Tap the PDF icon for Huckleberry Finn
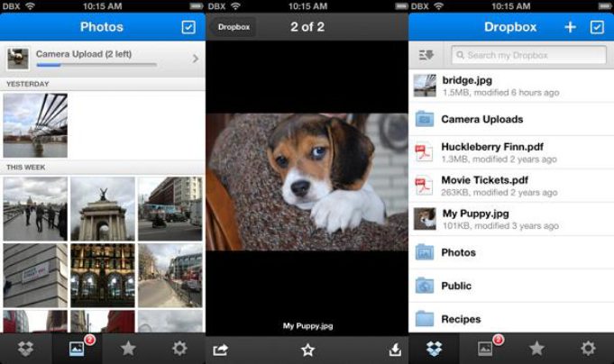Image resolution: width=614 pixels, height=364 pixels. 424,152
